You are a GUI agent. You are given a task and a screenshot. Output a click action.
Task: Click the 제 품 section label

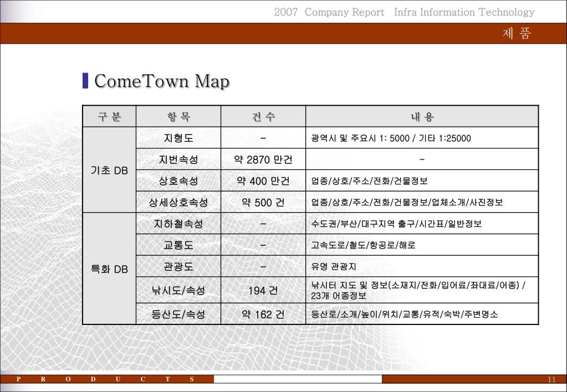point(517,33)
